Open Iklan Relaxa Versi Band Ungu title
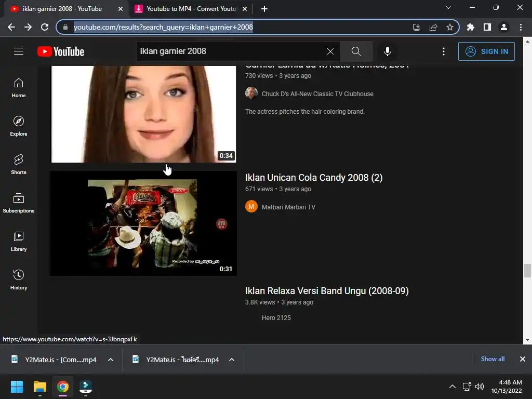The height and width of the screenshot is (399, 532). pos(327,291)
